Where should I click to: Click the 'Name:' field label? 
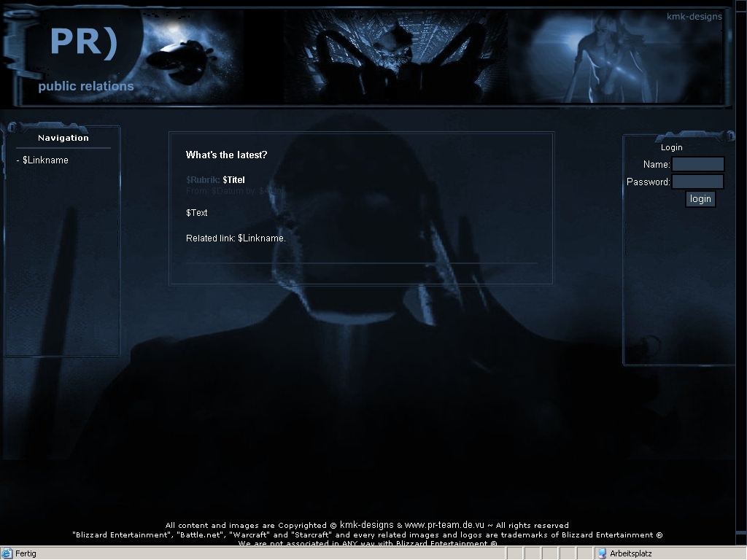point(657,164)
